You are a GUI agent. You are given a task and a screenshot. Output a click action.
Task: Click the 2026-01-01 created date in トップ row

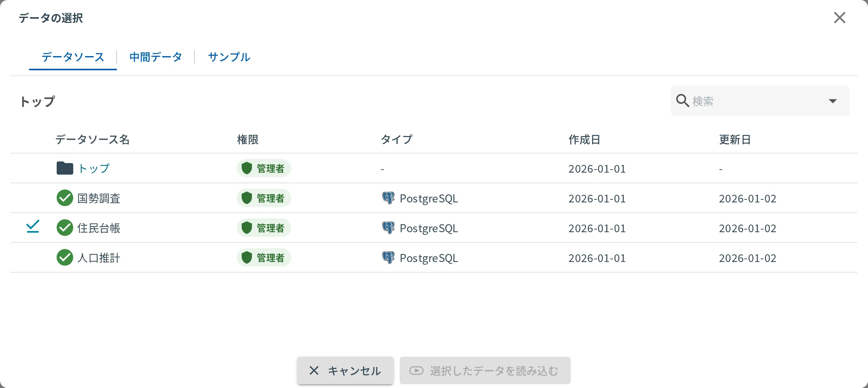click(597, 169)
